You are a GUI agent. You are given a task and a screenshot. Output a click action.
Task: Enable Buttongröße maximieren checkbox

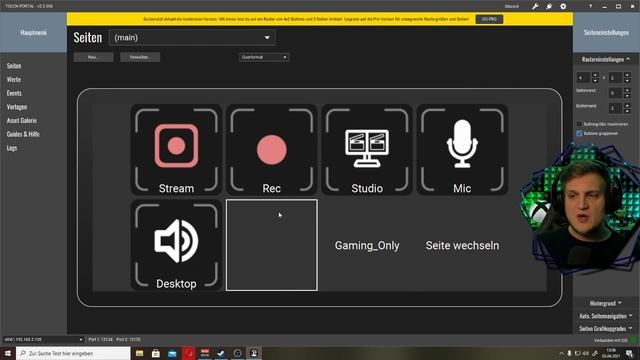click(x=579, y=124)
